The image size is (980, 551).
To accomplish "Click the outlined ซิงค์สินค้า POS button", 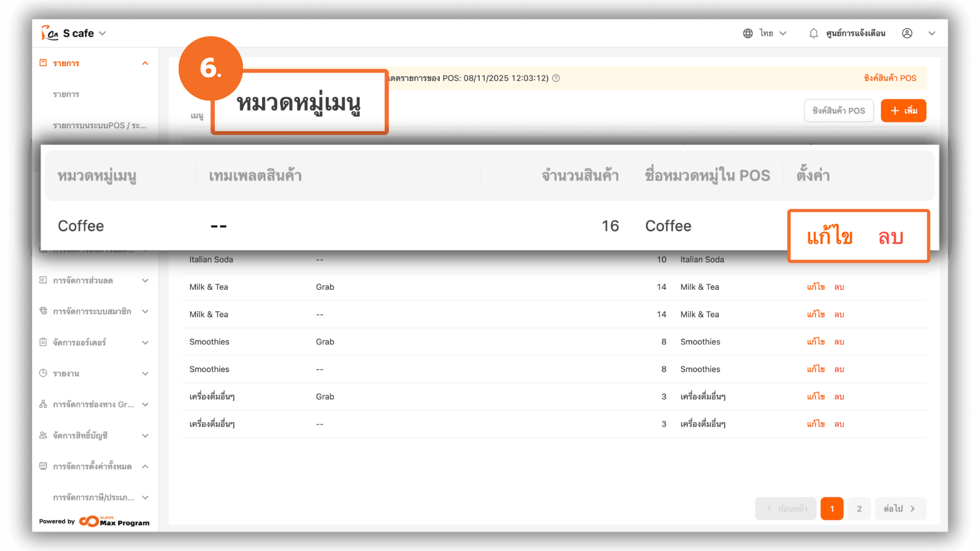I will click(x=838, y=111).
